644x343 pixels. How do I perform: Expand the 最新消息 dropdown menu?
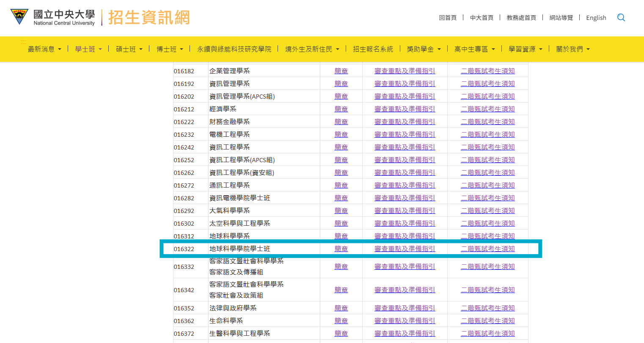tap(44, 49)
